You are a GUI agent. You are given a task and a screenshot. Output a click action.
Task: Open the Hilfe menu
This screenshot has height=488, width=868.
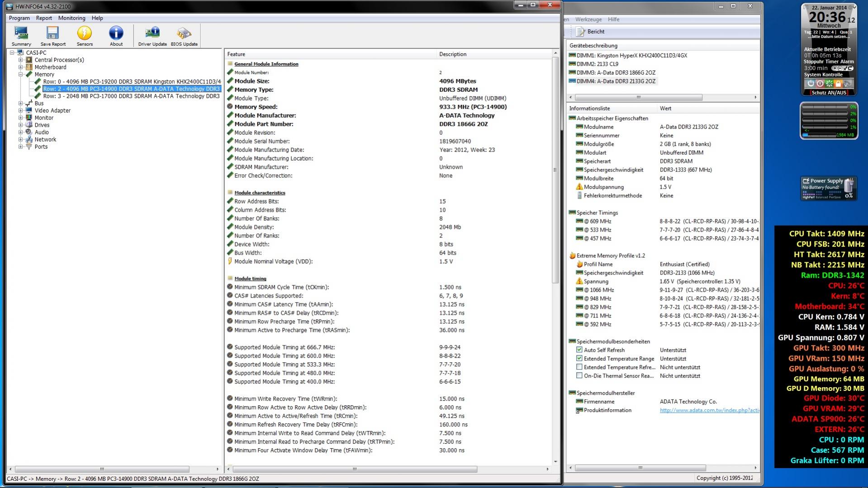pyautogui.click(x=614, y=19)
